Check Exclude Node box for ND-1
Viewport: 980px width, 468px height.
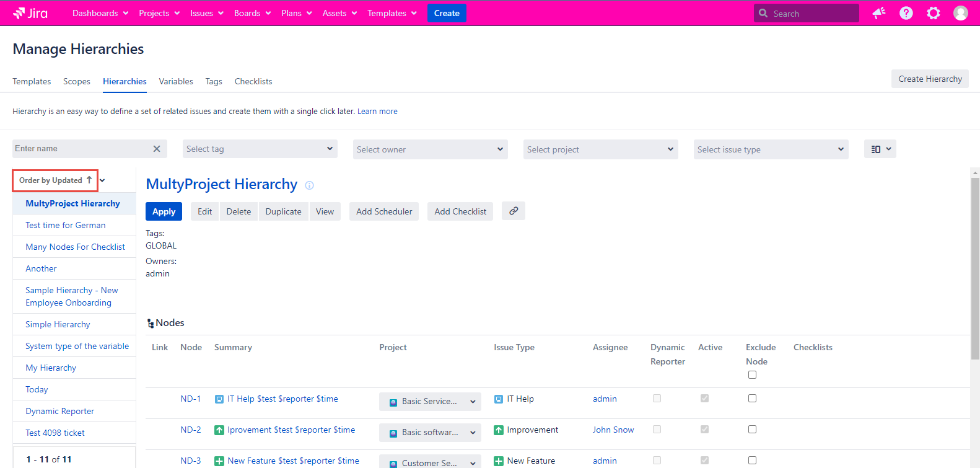[x=752, y=399]
